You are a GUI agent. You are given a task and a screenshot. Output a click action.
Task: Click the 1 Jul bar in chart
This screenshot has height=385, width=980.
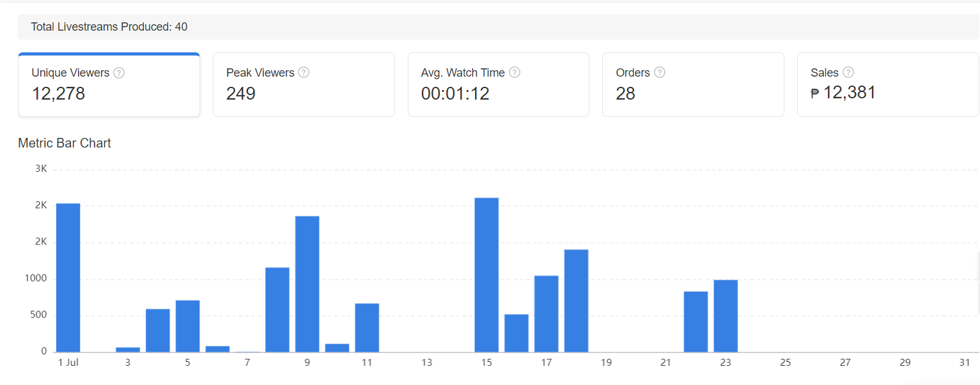tap(68, 278)
